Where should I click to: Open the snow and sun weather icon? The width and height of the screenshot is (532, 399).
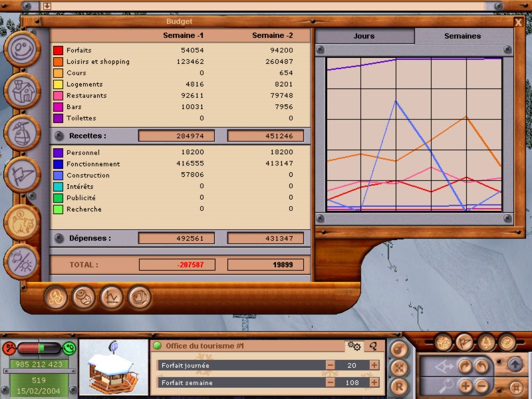tap(22, 261)
